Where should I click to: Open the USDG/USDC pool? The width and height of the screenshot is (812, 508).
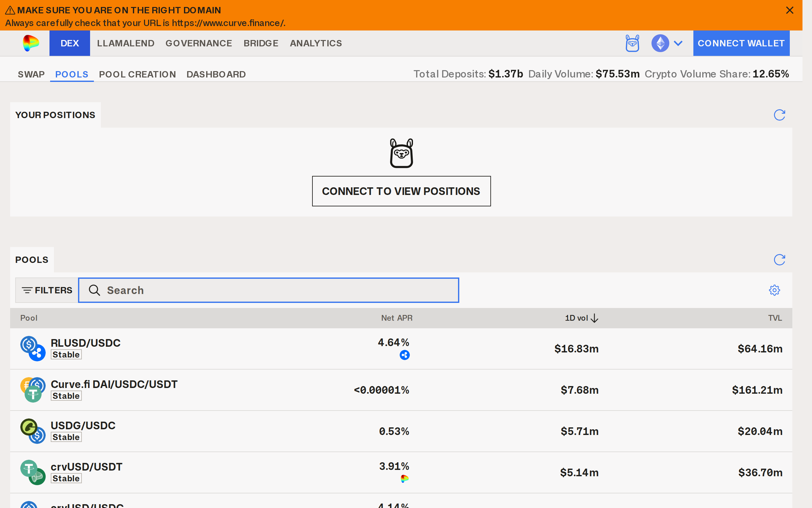83,426
